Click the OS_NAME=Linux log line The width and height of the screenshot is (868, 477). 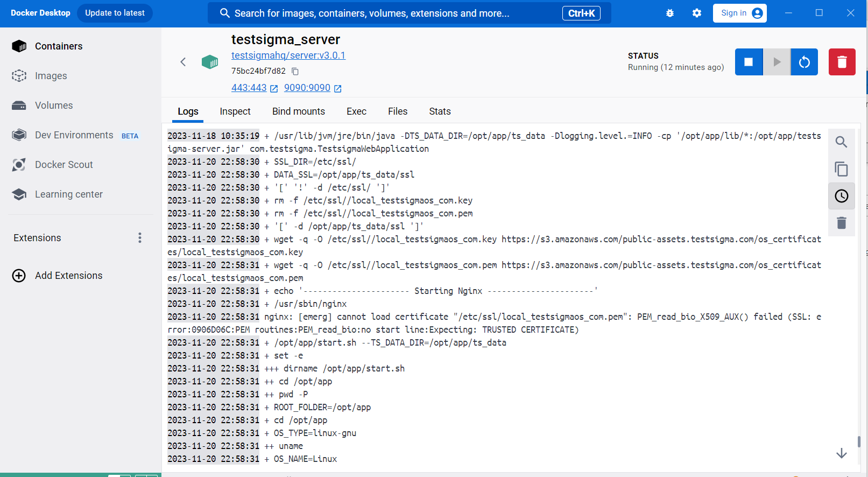[252, 459]
